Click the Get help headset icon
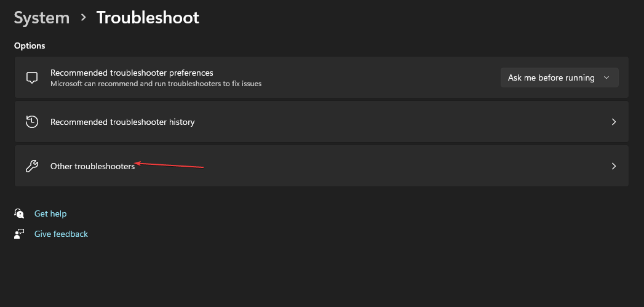Viewport: 644px width, 307px height. point(19,213)
